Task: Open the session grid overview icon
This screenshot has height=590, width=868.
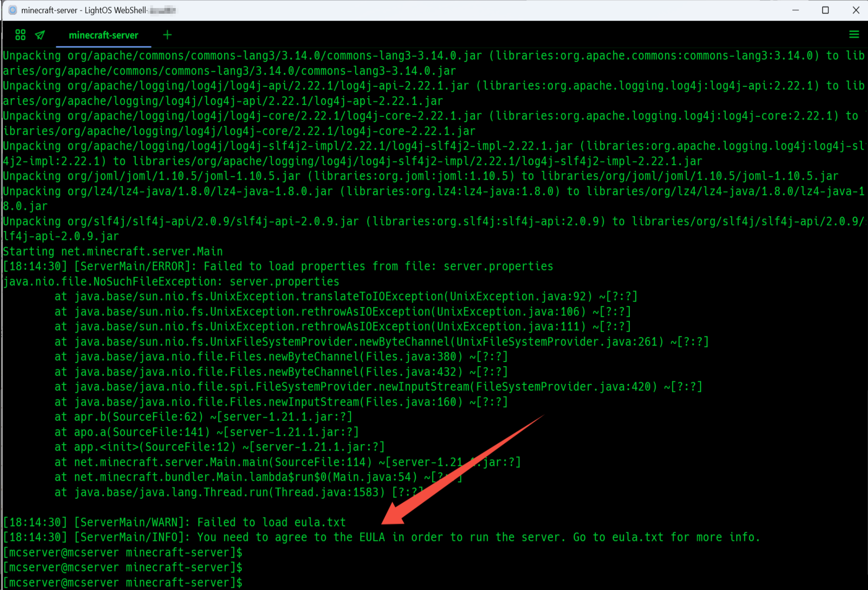Action: tap(20, 35)
